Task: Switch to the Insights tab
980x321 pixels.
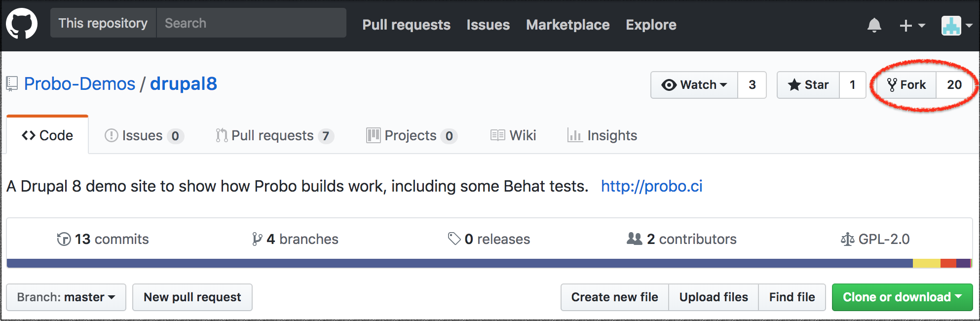Action: [x=602, y=135]
